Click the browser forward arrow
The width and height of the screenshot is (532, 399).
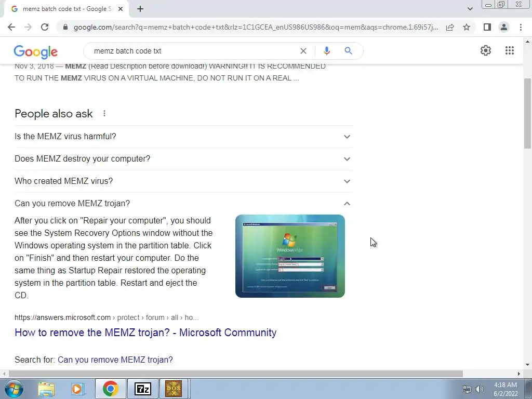[28, 27]
